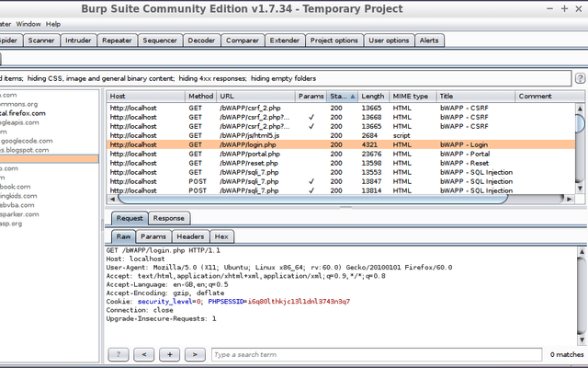588x368 pixels.
Task: Click the request pane scroll up arrow
Action: pyautogui.click(x=582, y=251)
